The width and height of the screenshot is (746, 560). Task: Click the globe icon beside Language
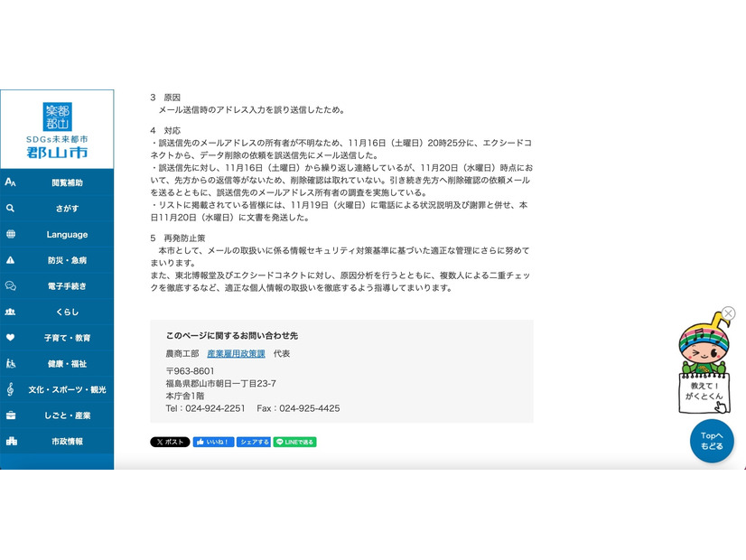11,234
